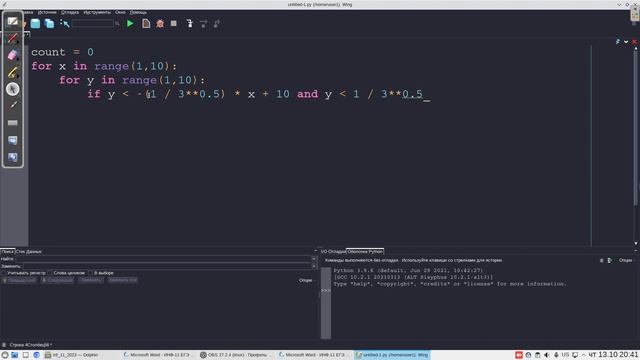Click the small search icon after toolbar field
The image size is (640, 360).
[x=117, y=24]
